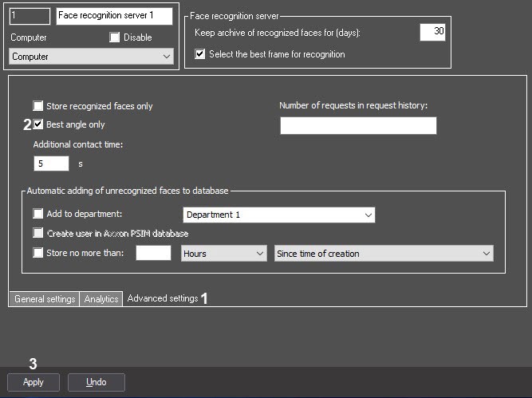
Task: Enable Add to department checkbox
Action: click(38, 214)
